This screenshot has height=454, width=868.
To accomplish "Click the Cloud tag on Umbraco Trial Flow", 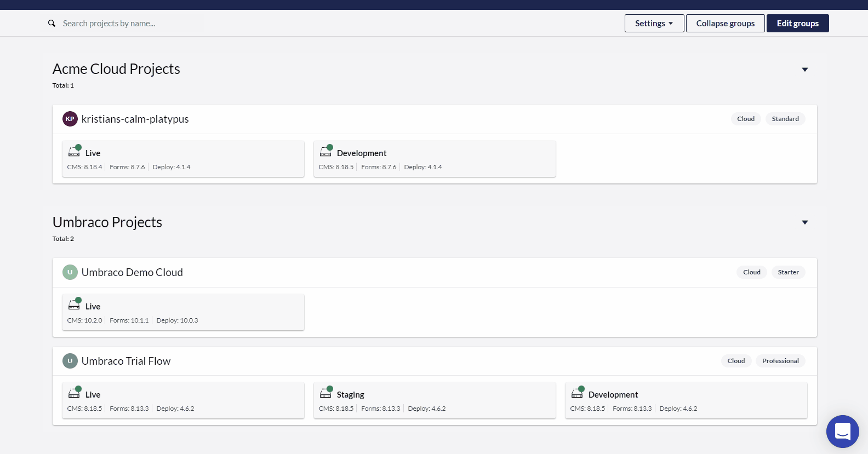I will pos(736,361).
